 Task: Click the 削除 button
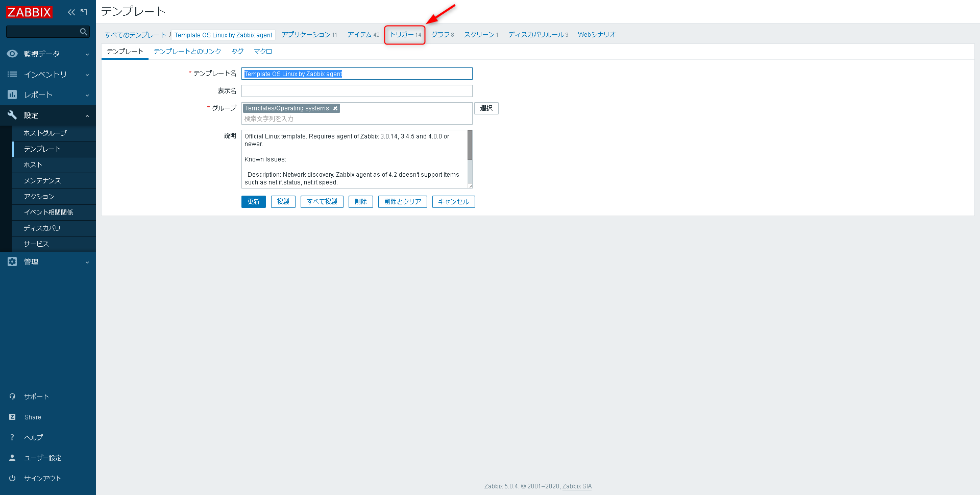[x=361, y=202]
